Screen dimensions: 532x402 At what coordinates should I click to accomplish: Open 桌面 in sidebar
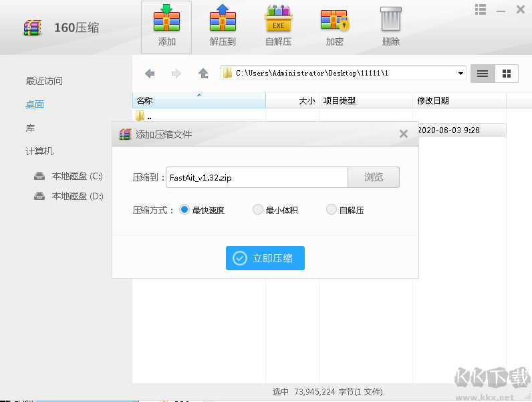point(35,104)
